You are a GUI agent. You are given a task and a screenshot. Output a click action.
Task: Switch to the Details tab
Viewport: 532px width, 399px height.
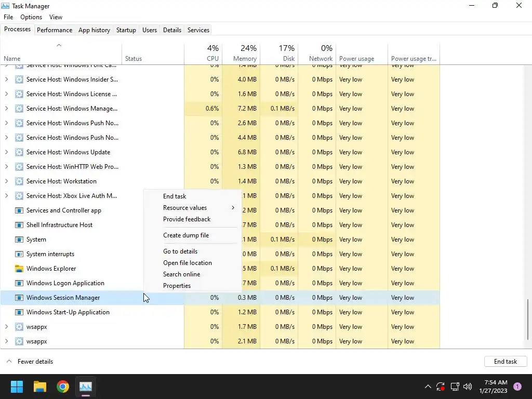[x=172, y=30]
